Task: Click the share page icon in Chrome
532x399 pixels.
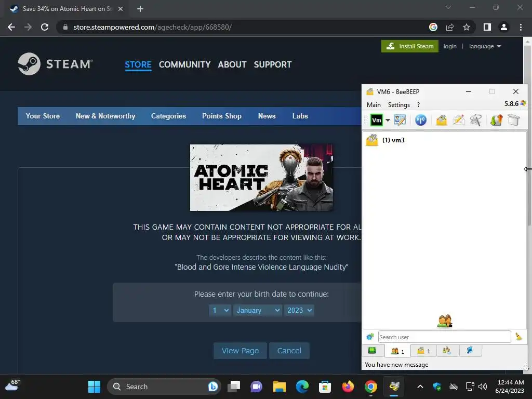Action: pyautogui.click(x=450, y=27)
